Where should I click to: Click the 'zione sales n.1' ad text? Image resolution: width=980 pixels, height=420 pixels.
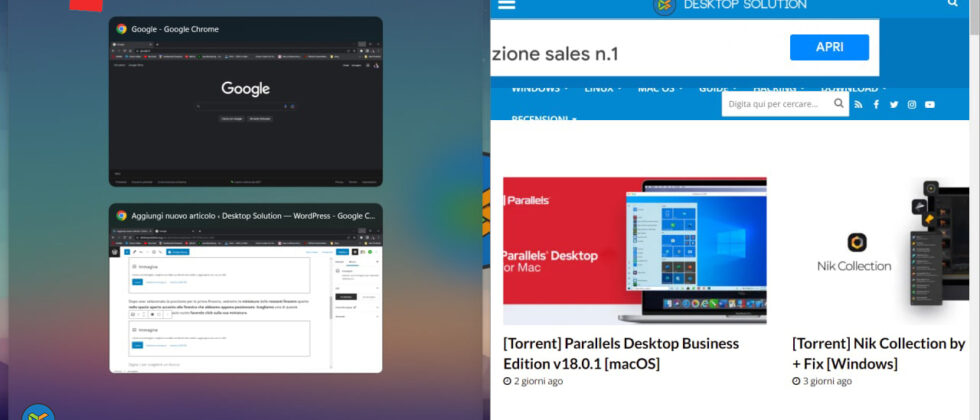coord(555,54)
